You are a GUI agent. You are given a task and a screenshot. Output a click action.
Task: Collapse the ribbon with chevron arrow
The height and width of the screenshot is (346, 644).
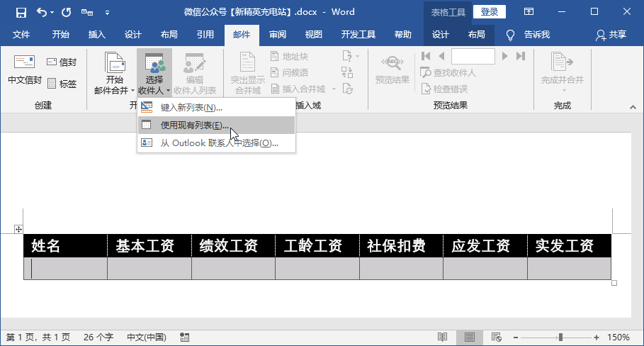(633, 107)
